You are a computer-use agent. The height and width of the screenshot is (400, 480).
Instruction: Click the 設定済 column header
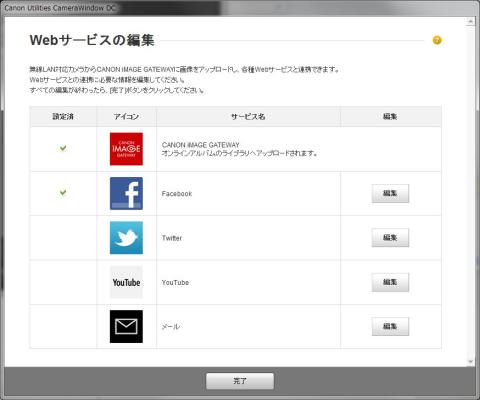63,116
